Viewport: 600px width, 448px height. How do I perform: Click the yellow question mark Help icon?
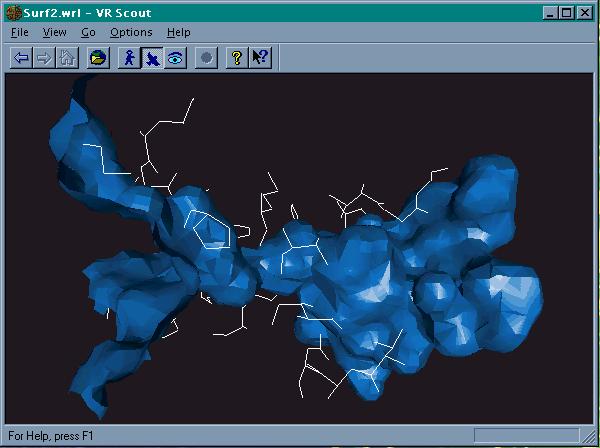coord(237,58)
